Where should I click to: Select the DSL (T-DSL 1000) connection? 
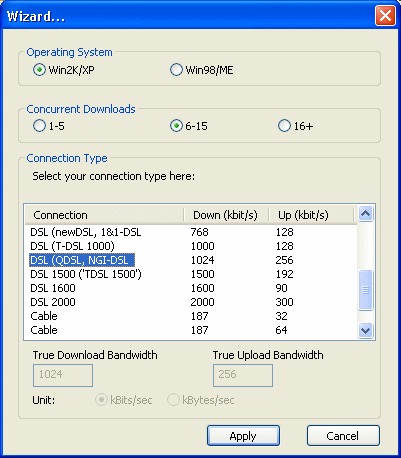[191, 246]
